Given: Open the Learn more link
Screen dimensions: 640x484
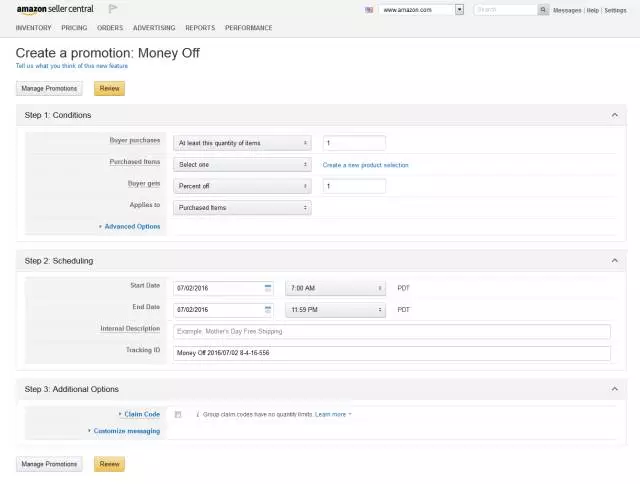Looking at the screenshot, I should pyautogui.click(x=331, y=414).
